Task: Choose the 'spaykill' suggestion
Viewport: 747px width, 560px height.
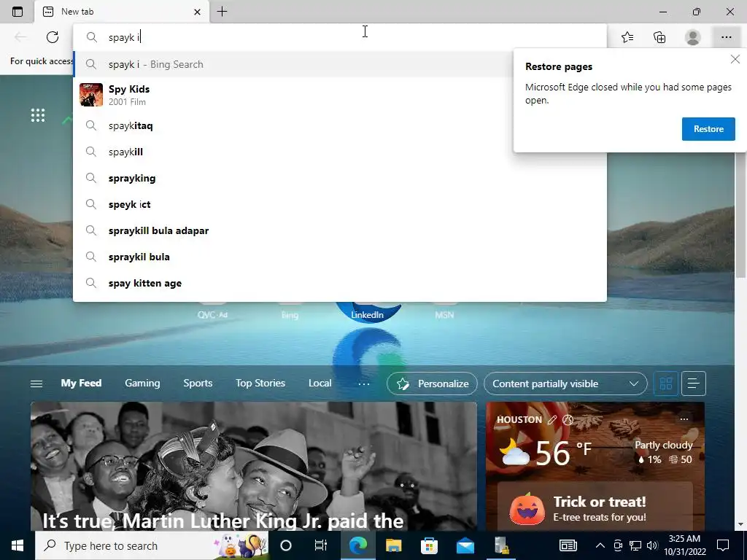Action: pos(340,152)
